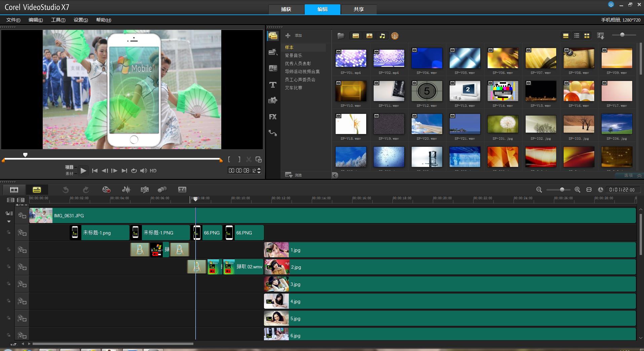Open the Media library panel icon
The width and height of the screenshot is (644, 351).
[273, 36]
